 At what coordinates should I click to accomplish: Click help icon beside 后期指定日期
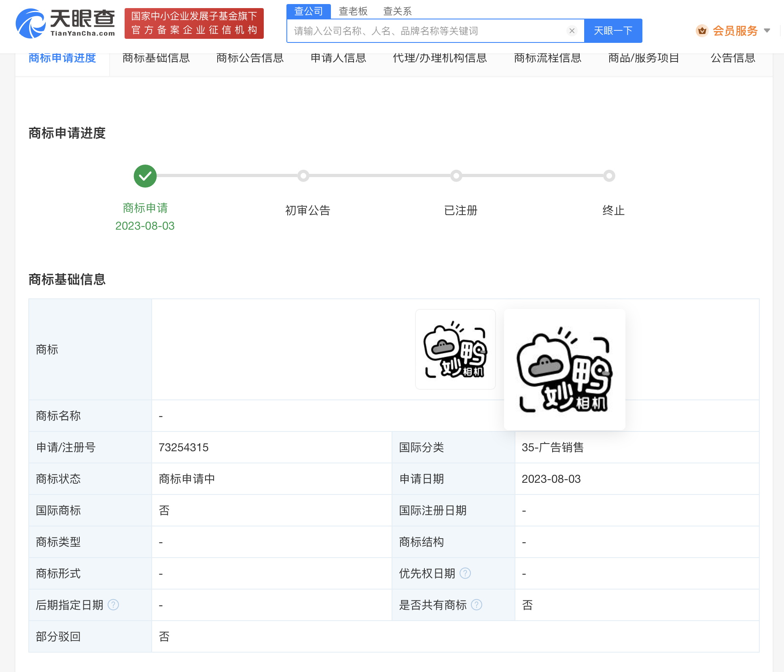113,605
